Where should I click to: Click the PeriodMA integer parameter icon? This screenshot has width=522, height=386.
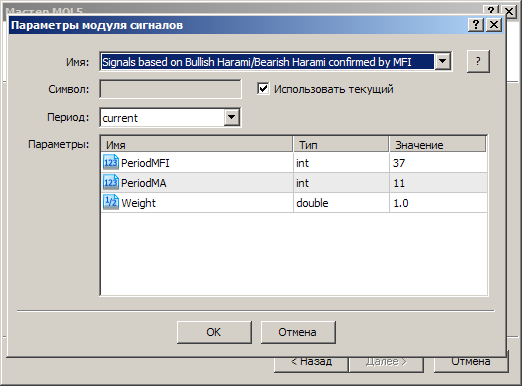(111, 183)
